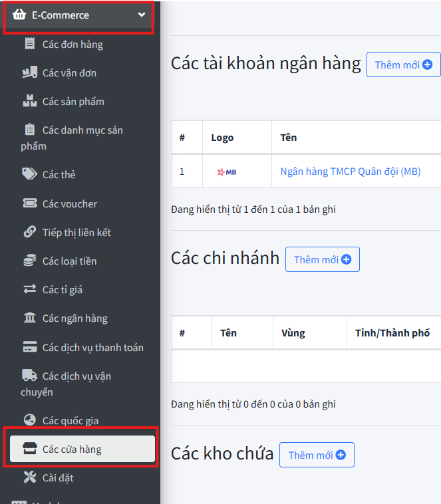Click the globe icon for Các quốc gia

click(x=29, y=420)
